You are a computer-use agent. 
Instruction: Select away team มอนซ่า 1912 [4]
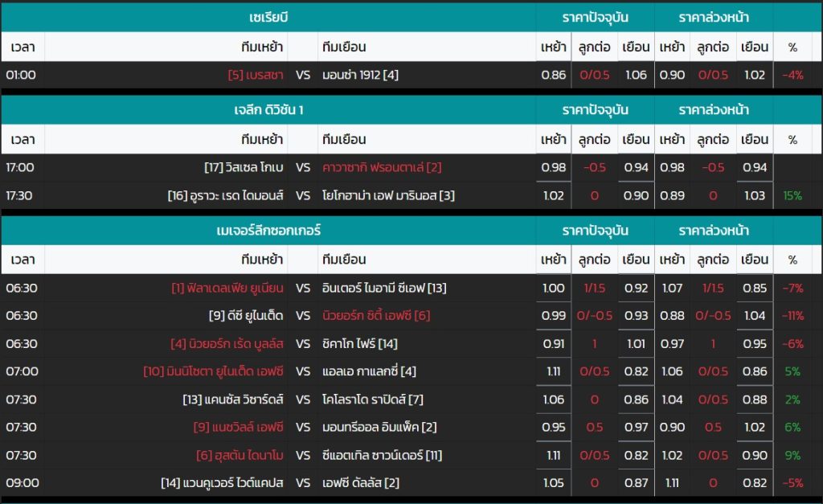point(361,75)
